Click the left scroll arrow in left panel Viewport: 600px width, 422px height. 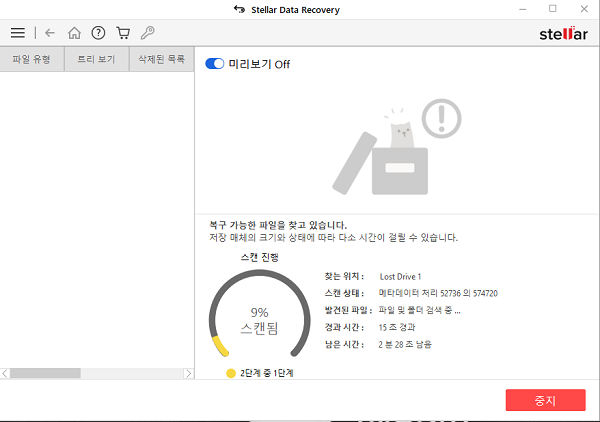(5, 373)
